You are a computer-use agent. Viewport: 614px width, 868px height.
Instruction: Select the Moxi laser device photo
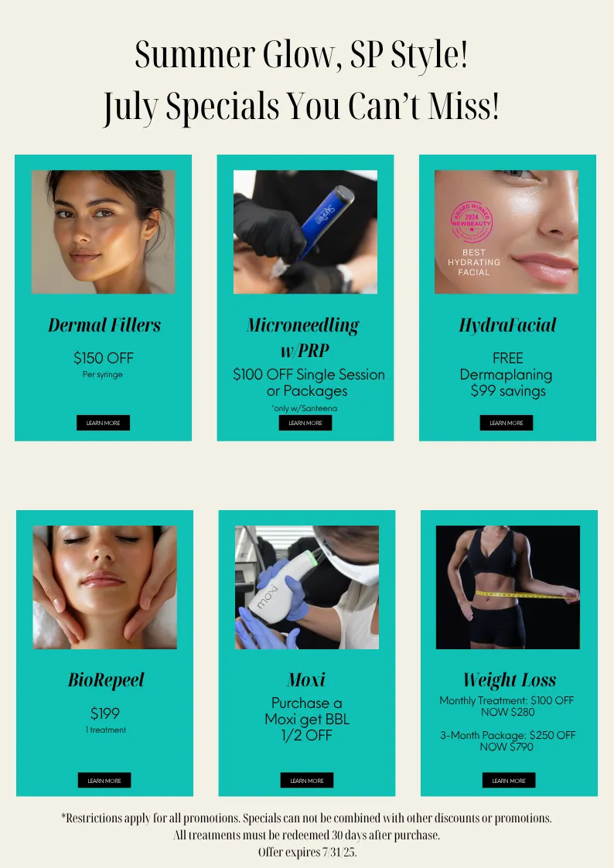307,587
